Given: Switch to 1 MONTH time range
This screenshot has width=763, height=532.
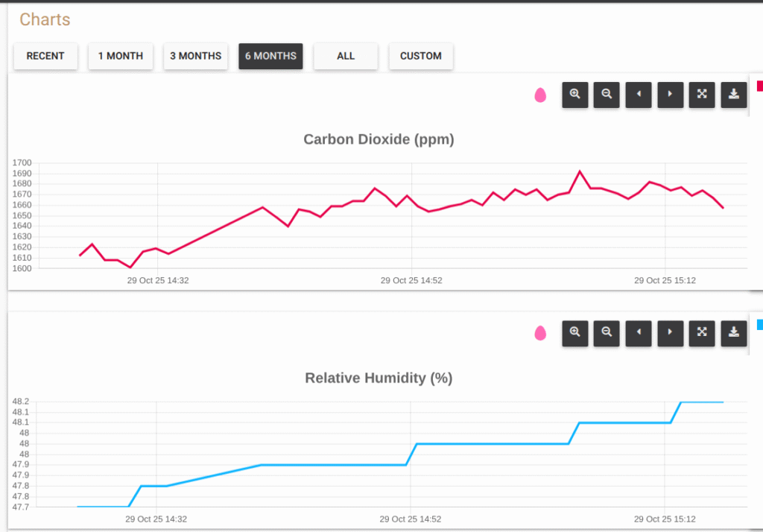Looking at the screenshot, I should pos(121,56).
